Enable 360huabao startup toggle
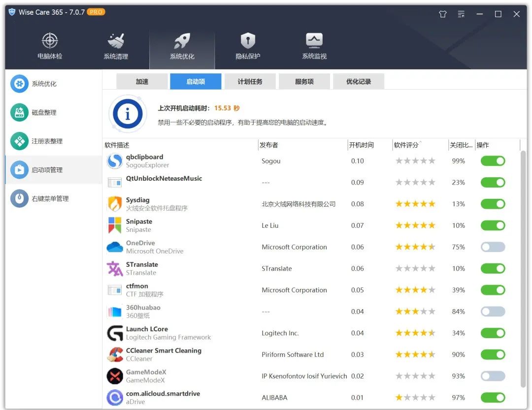The width and height of the screenshot is (532, 410). (x=493, y=312)
